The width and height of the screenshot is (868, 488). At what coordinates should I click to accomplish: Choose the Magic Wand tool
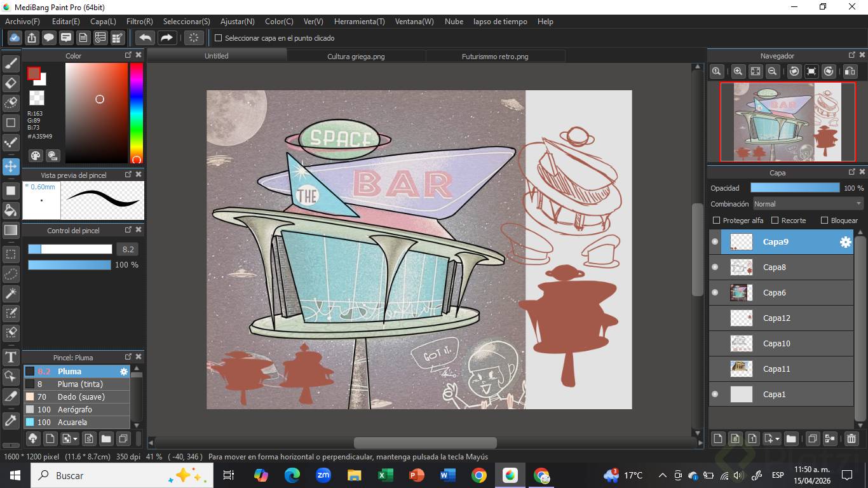point(11,294)
